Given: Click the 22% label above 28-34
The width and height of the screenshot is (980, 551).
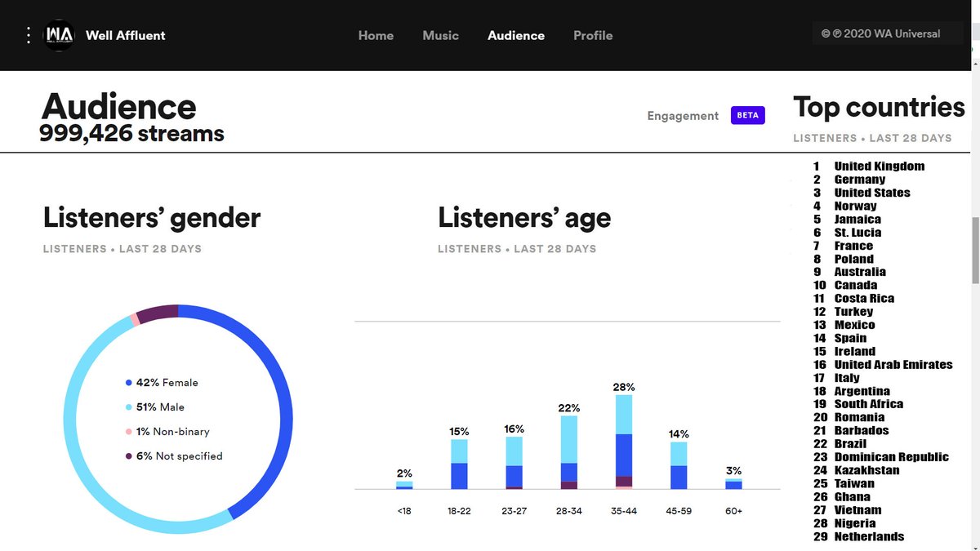Looking at the screenshot, I should (x=569, y=408).
